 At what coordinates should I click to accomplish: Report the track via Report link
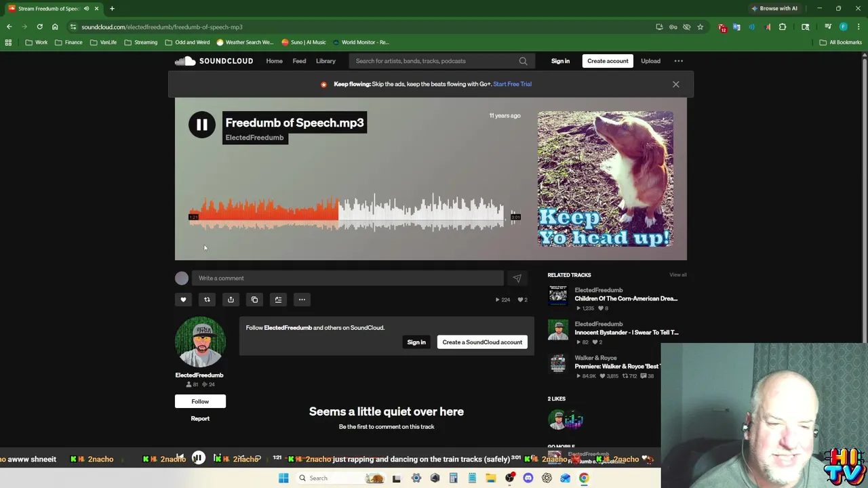click(x=200, y=418)
